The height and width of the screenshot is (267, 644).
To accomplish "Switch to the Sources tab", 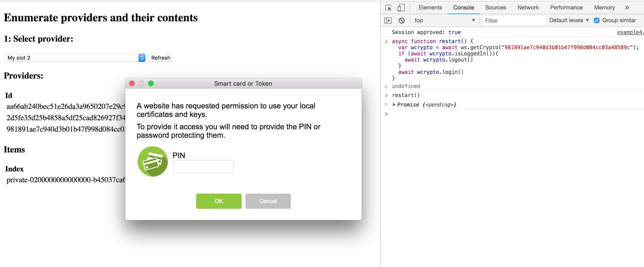I will pyautogui.click(x=496, y=8).
